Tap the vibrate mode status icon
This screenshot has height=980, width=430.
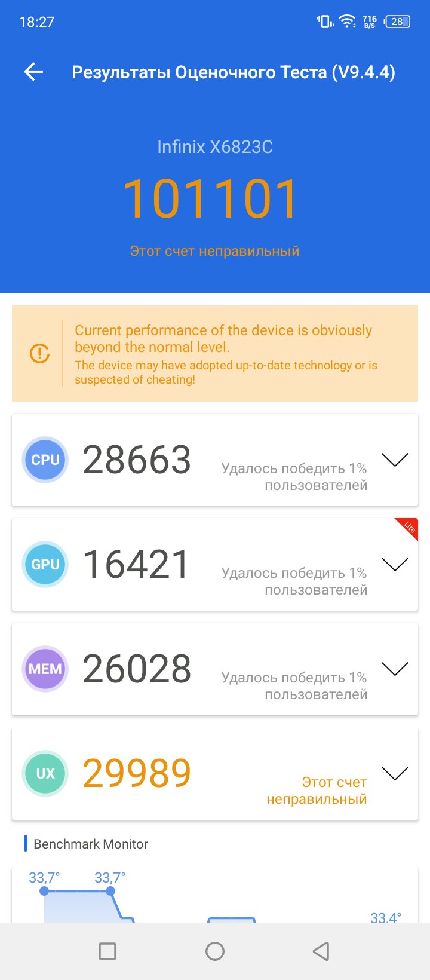[324, 22]
